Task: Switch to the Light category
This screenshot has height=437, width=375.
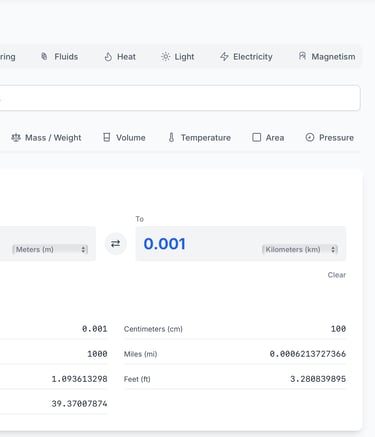Action: click(x=178, y=57)
